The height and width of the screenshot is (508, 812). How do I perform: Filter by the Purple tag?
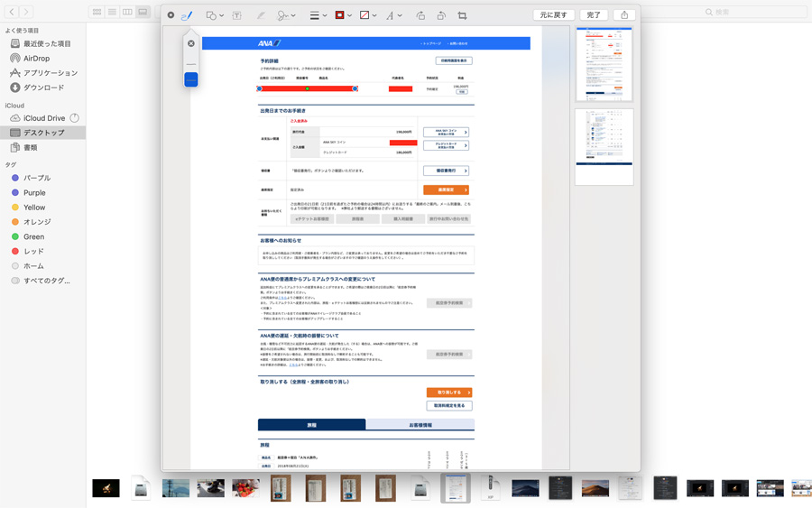tap(43, 192)
